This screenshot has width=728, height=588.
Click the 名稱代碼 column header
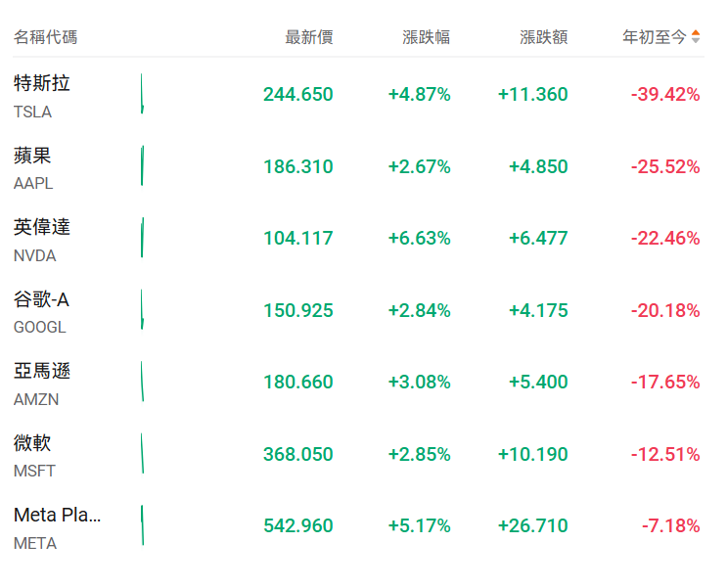tap(45, 37)
